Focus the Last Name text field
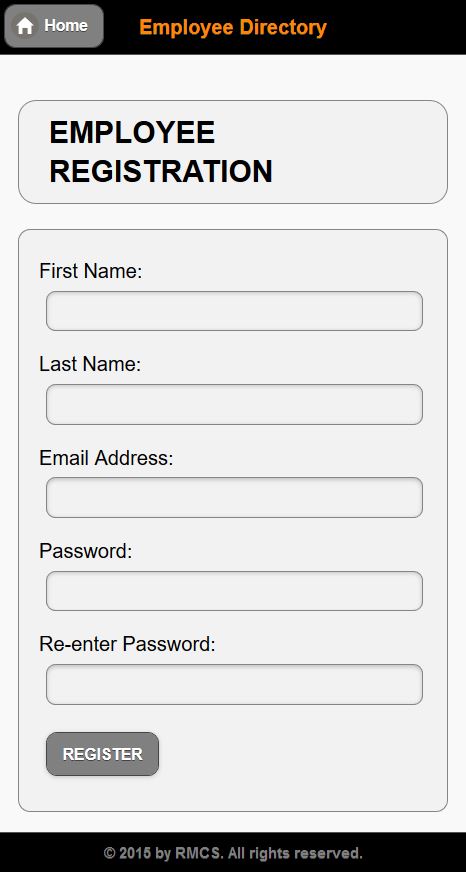466x872 pixels. click(x=234, y=404)
